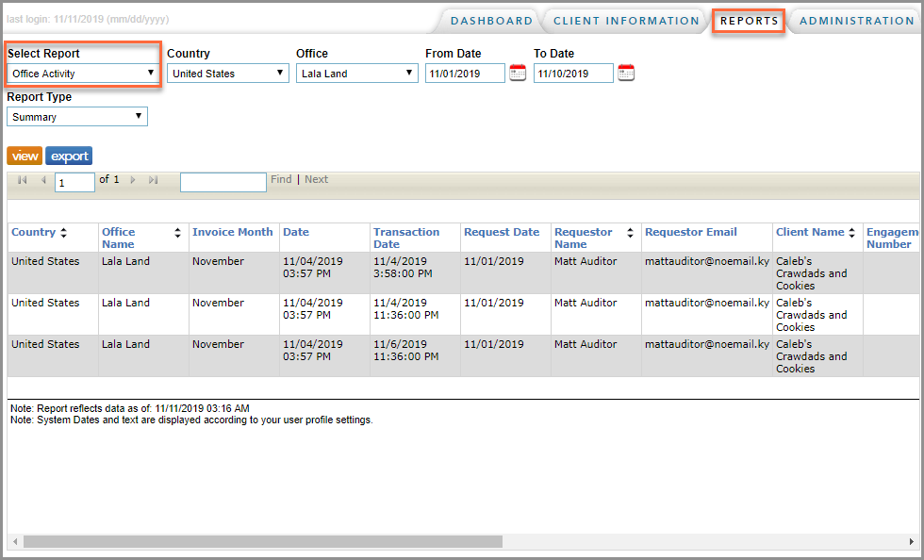Viewport: 924px width, 560px height.
Task: Change the Report Type from Summary
Action: click(138, 116)
